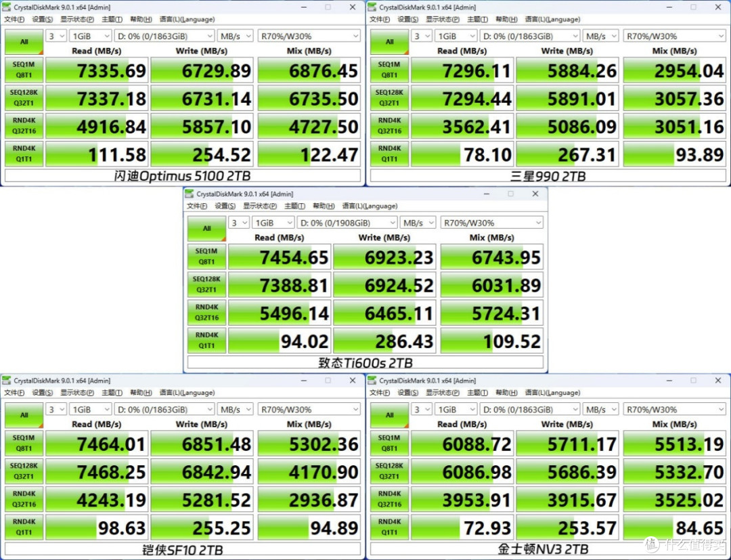Run All tests in 致态Ti600s window
Screen dimensions: 731x560
pos(207,228)
